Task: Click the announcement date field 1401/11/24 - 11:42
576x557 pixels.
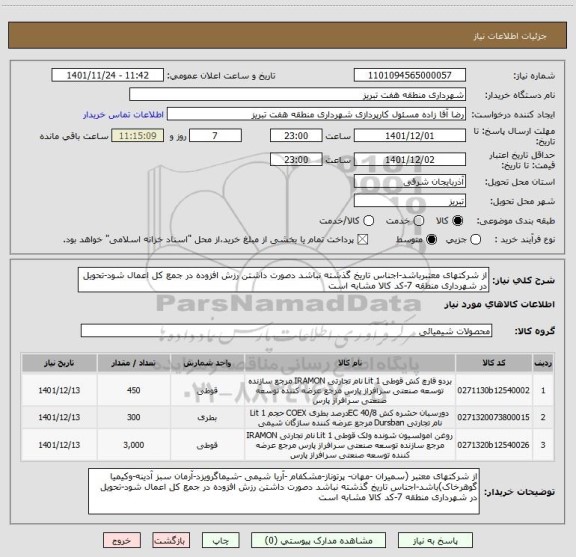Action: [108, 75]
